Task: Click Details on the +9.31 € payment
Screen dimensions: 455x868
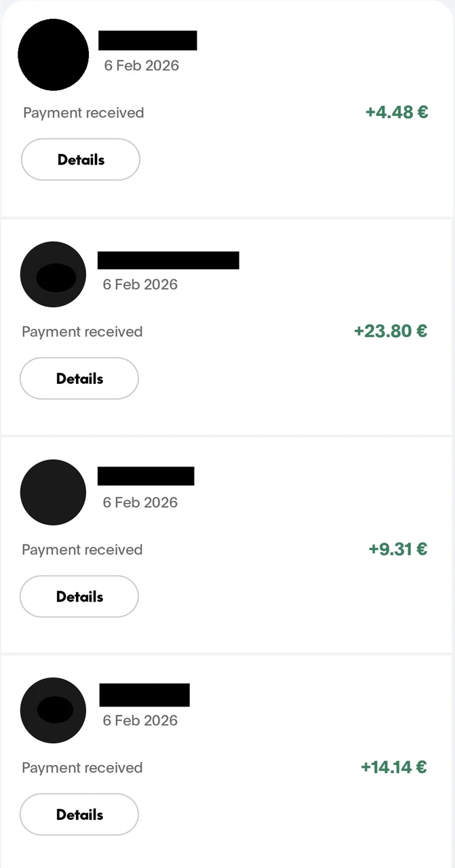Action: point(79,596)
